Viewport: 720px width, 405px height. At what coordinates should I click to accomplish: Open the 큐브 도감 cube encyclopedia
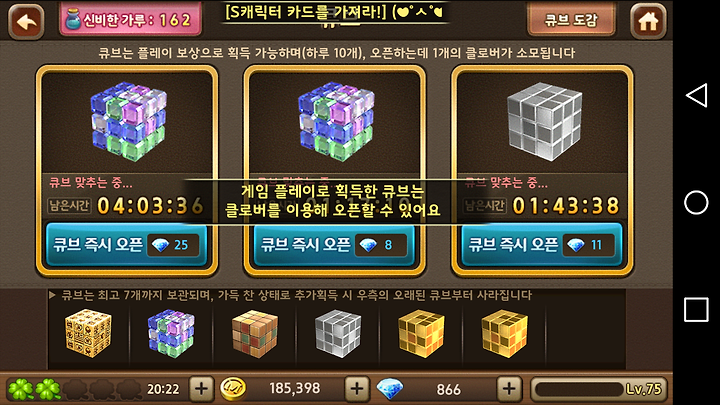pos(571,20)
